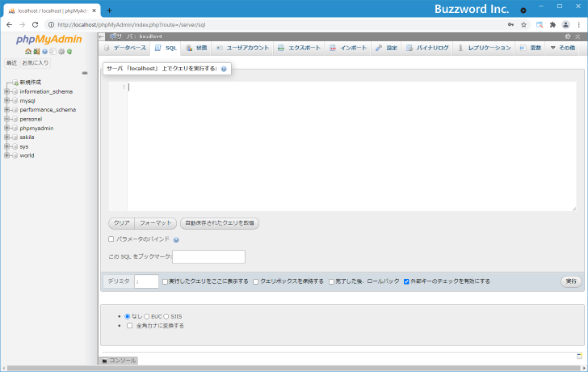588x372 pixels.
Task: Click the logout door icon in sidebar
Action: pyautogui.click(x=36, y=52)
